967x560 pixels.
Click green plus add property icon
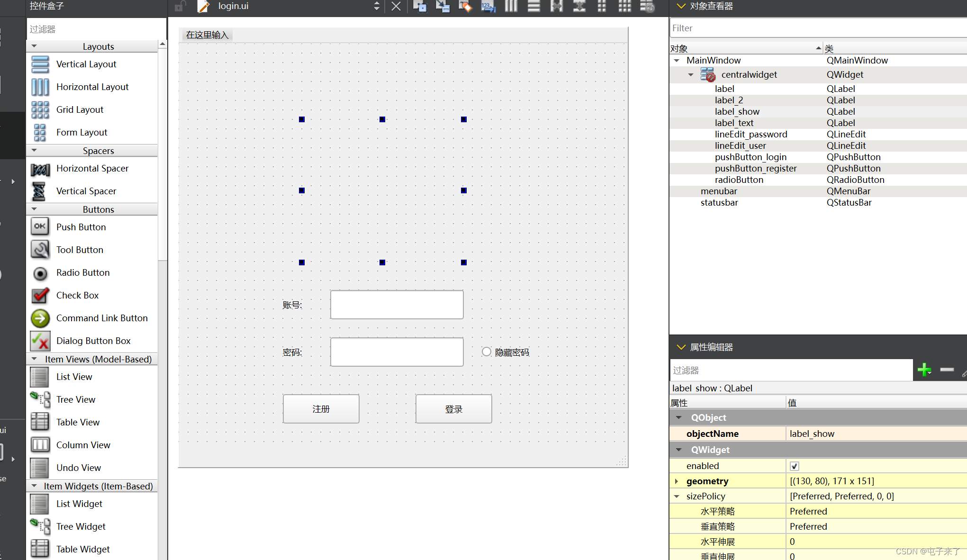coord(924,370)
